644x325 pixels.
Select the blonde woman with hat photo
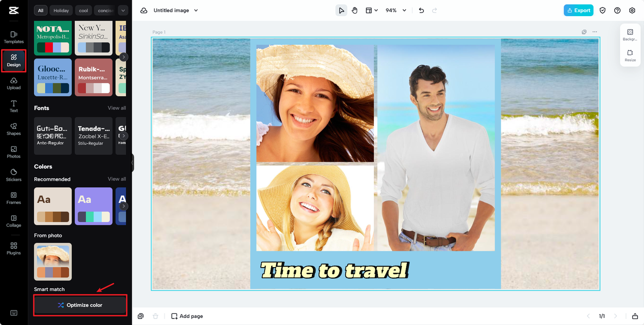(315, 208)
